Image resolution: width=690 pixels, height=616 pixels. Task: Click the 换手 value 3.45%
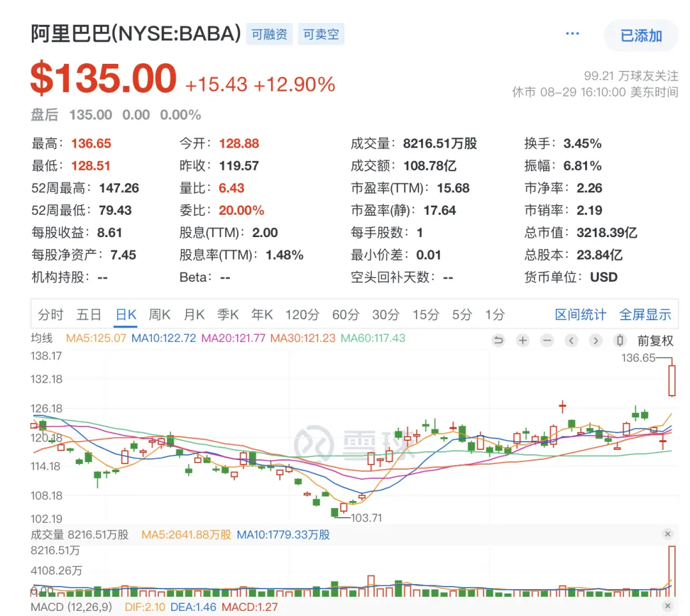(x=583, y=143)
